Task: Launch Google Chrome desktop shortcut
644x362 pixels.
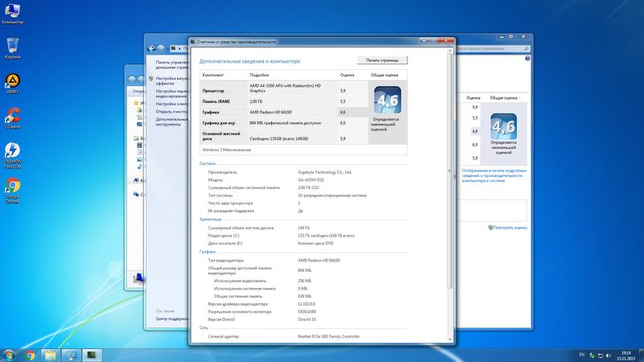Action: coord(12,191)
